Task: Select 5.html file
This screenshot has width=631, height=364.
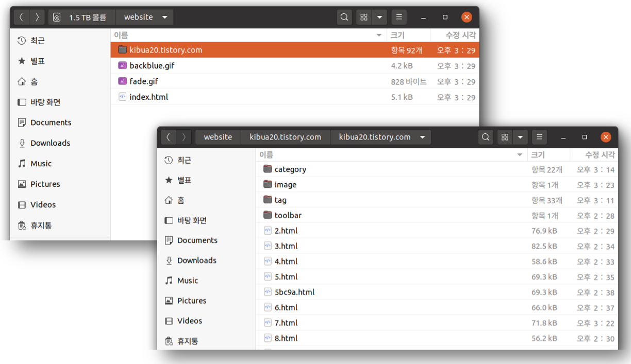Action: click(x=437, y=277)
